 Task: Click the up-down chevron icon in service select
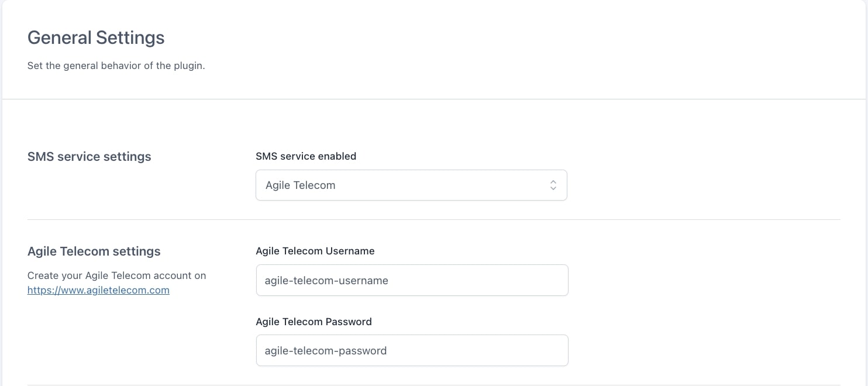click(x=553, y=185)
